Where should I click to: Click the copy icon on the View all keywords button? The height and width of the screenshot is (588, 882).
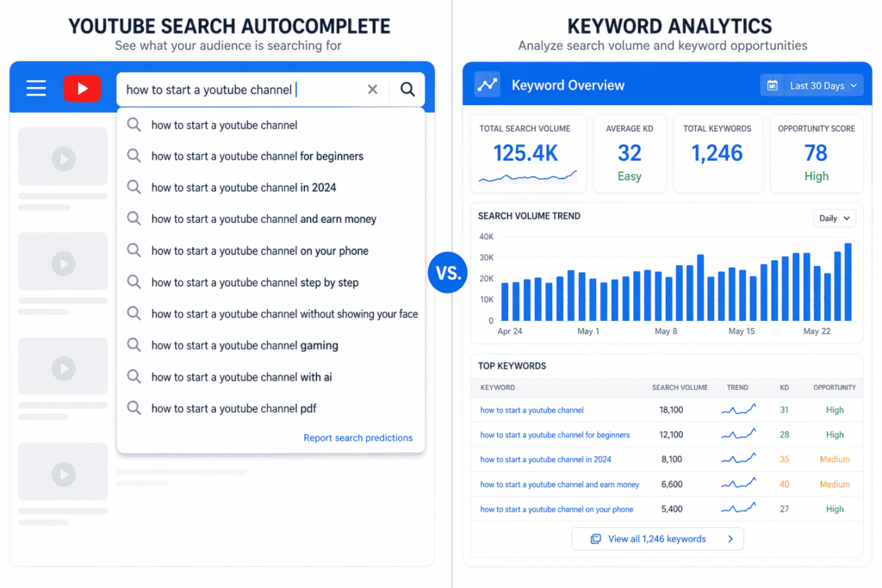594,538
